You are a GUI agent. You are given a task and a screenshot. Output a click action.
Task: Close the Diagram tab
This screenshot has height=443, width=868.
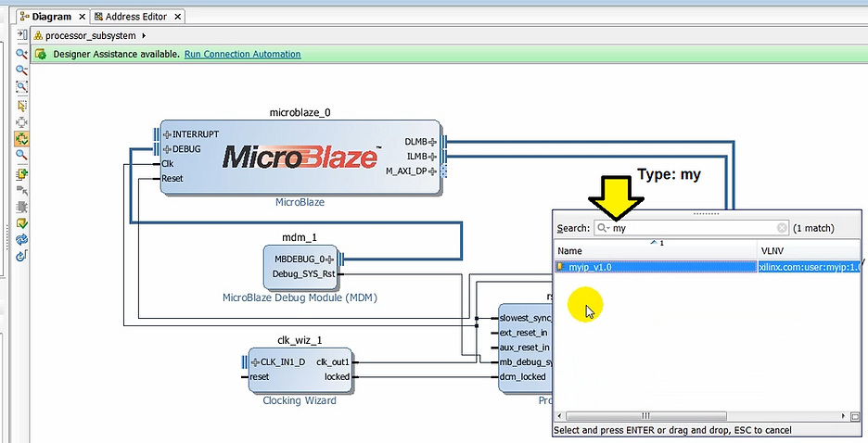(81, 17)
